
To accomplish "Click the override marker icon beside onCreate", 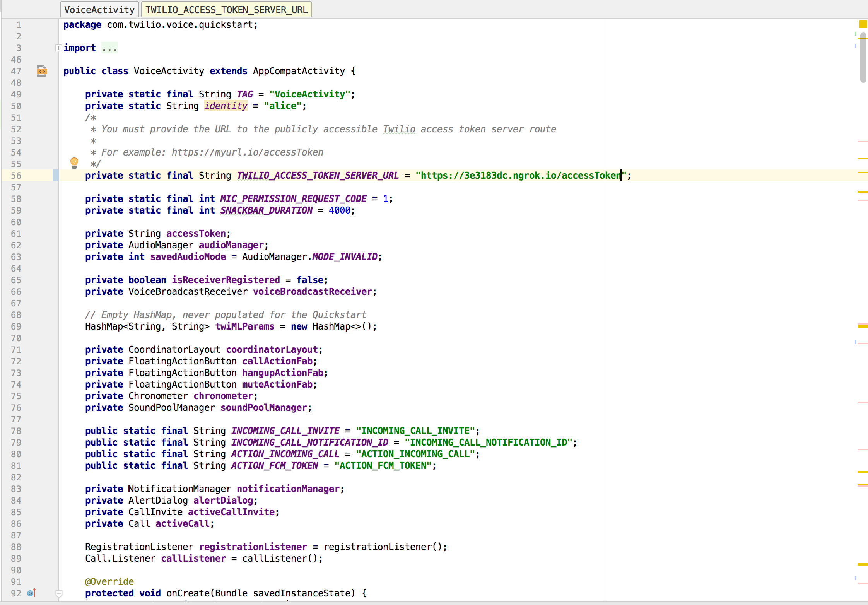I will [x=32, y=593].
